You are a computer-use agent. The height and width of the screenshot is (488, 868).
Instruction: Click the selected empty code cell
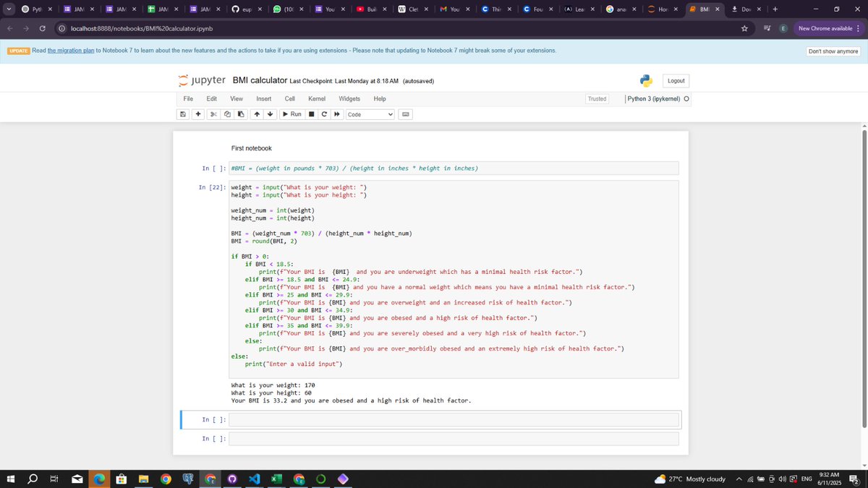tap(454, 419)
